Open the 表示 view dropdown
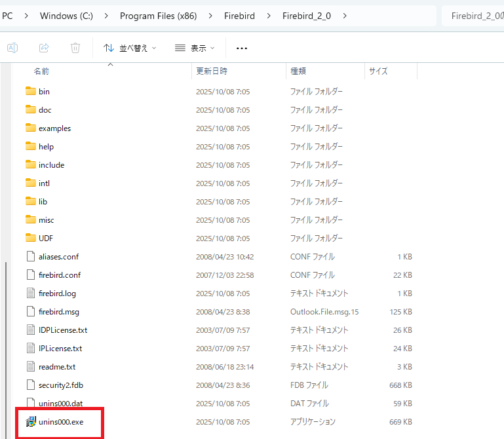 click(x=195, y=48)
